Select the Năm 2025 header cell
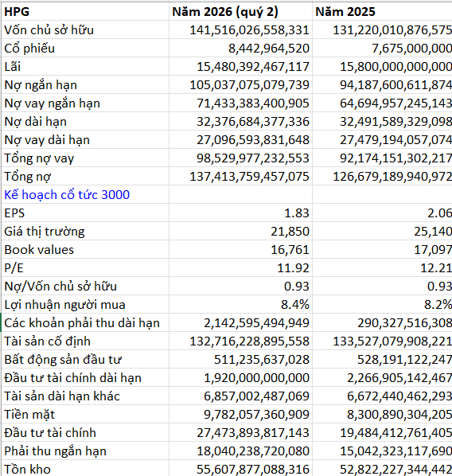 point(382,11)
